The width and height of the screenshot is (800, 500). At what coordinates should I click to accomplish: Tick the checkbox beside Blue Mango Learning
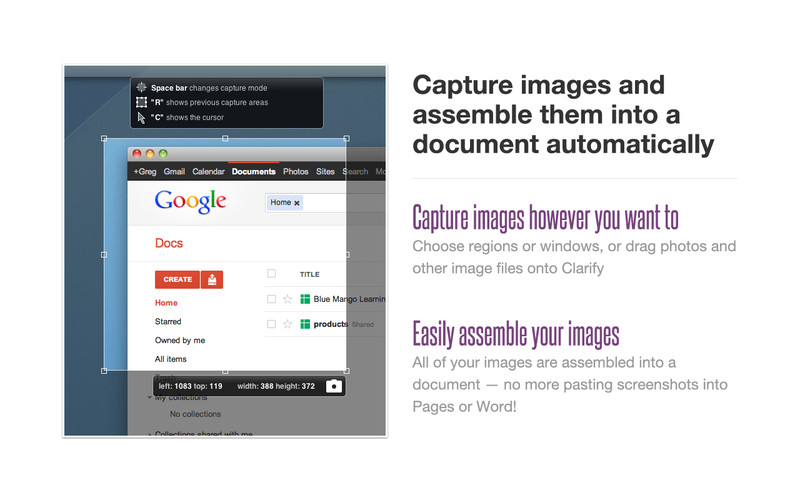coord(271,299)
